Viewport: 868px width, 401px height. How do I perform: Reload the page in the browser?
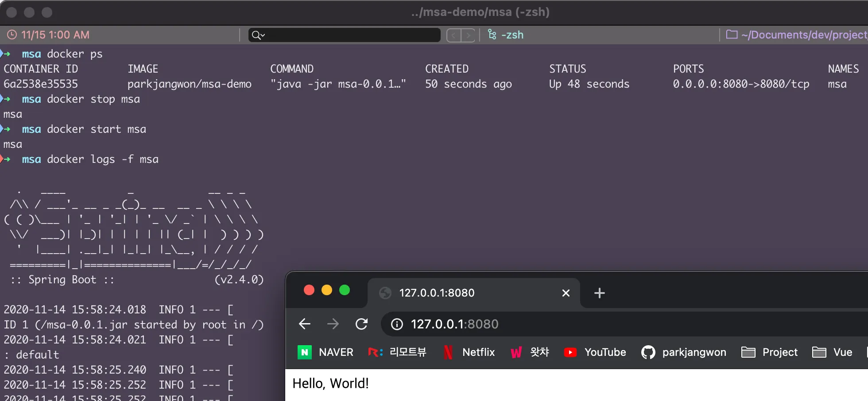pos(361,324)
